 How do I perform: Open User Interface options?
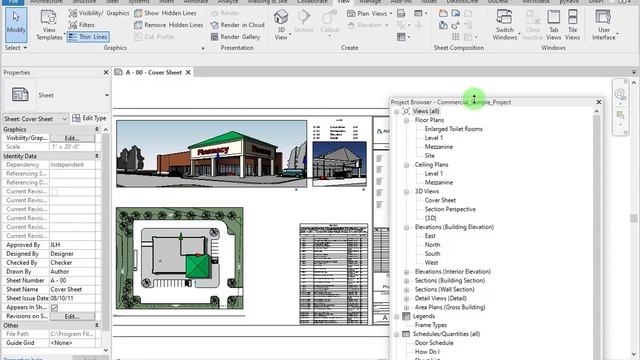pos(604,24)
